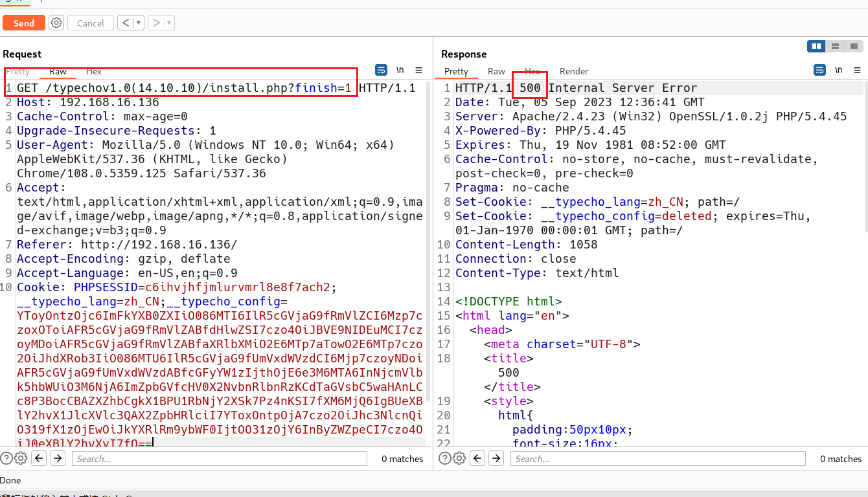Open Request panel hamburger options menu
The height and width of the screenshot is (497, 868).
(x=418, y=70)
